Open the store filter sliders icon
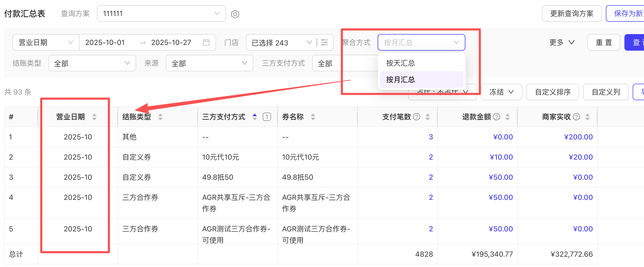The height and width of the screenshot is (267, 644). (x=324, y=42)
